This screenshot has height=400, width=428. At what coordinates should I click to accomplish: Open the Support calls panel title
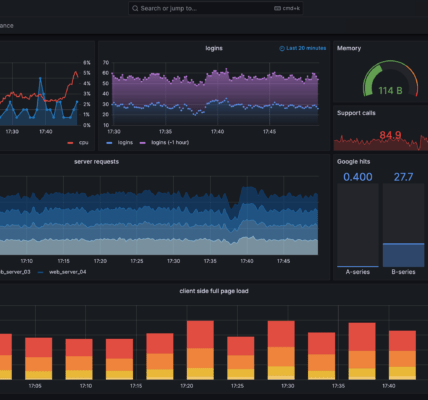click(x=356, y=113)
